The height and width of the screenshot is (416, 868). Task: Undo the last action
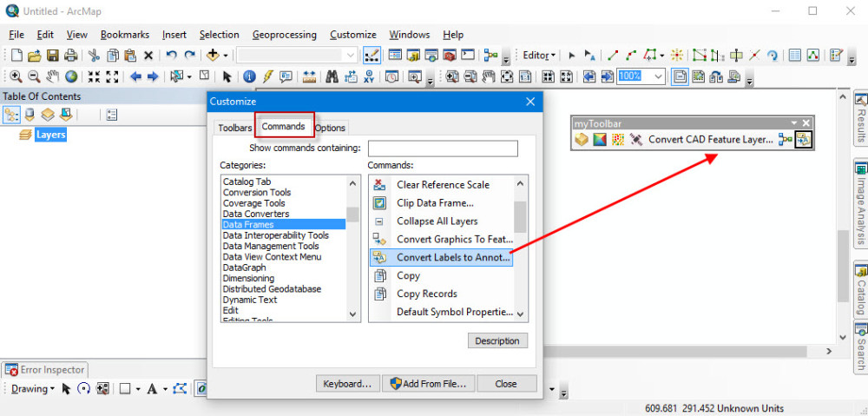[172, 56]
